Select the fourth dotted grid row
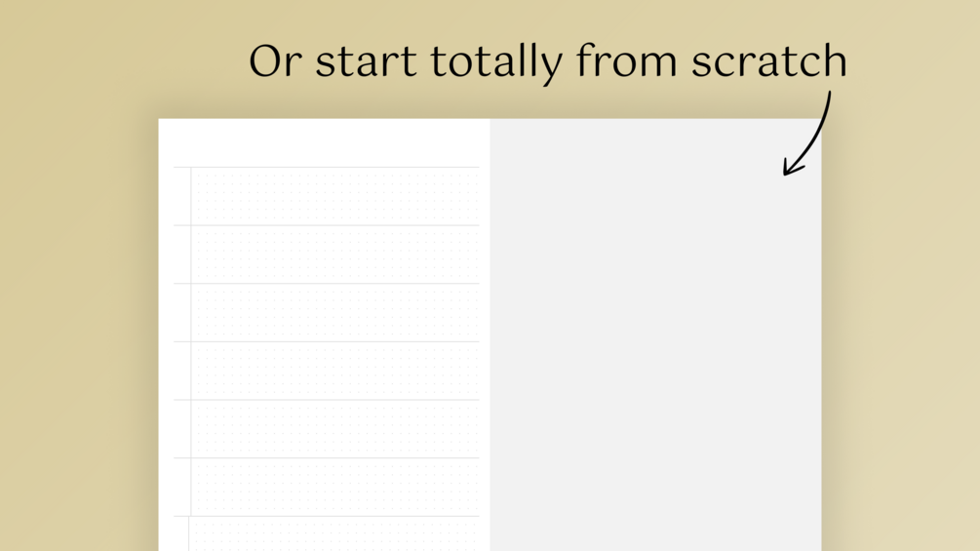980x551 pixels. click(x=335, y=371)
